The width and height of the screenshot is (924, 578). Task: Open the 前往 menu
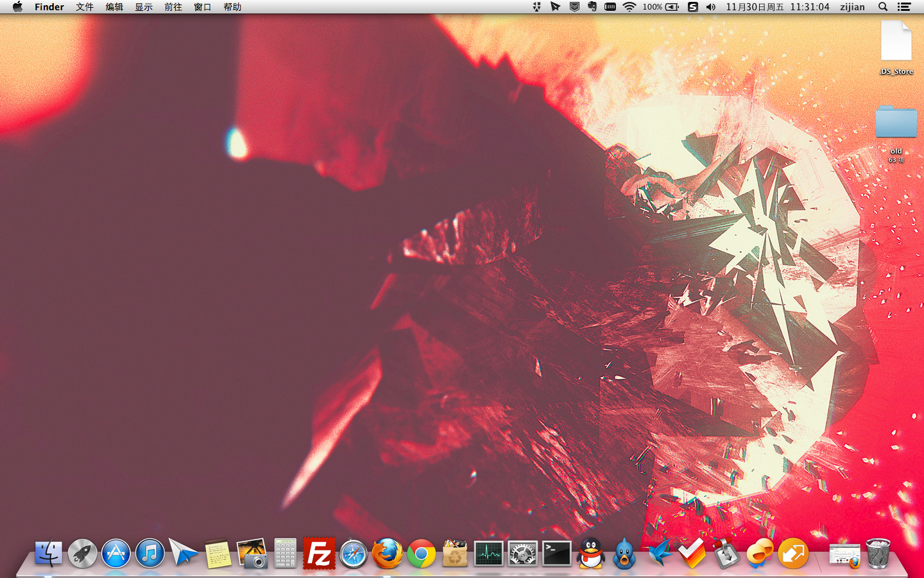(173, 7)
